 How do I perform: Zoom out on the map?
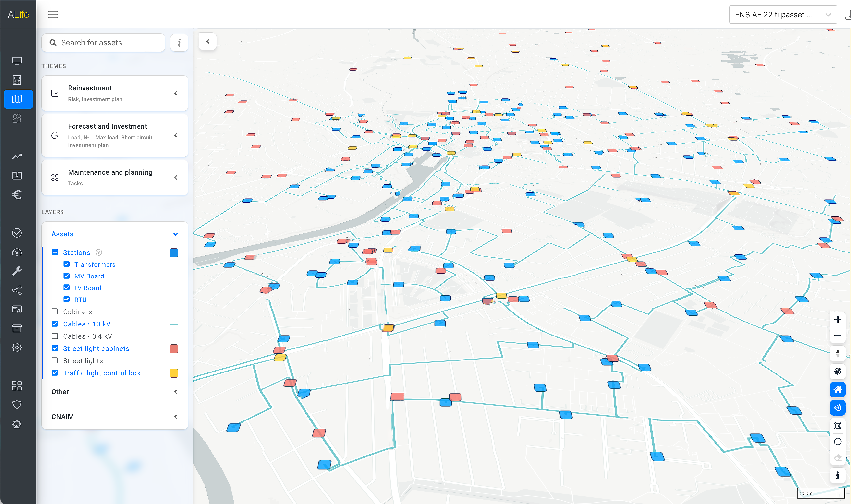tap(838, 335)
